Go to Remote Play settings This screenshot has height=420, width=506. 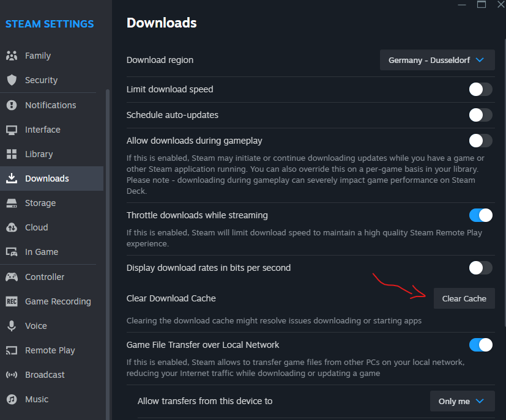[51, 350]
